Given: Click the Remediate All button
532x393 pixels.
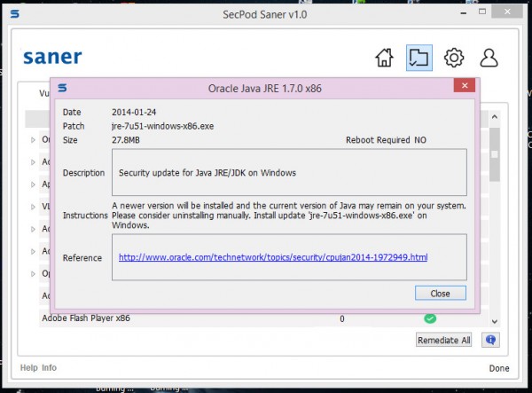Looking at the screenshot, I should pyautogui.click(x=444, y=340).
